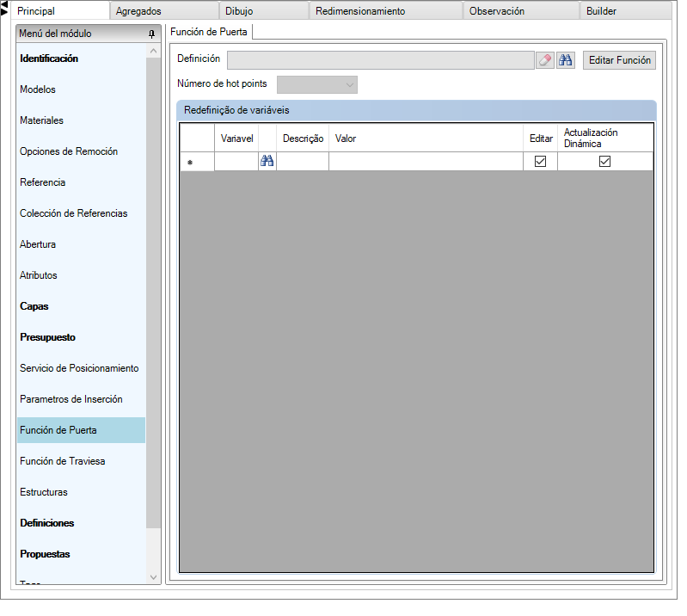Click inside the Definición text field

380,60
